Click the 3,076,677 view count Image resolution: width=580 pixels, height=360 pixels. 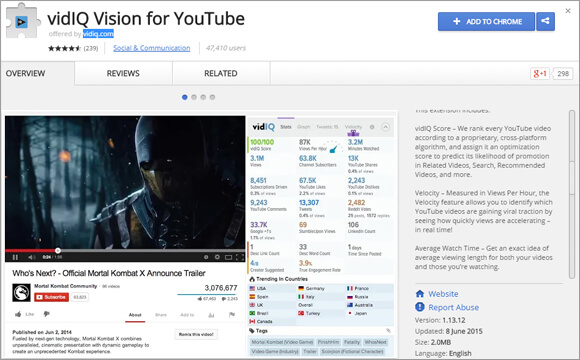(x=221, y=288)
